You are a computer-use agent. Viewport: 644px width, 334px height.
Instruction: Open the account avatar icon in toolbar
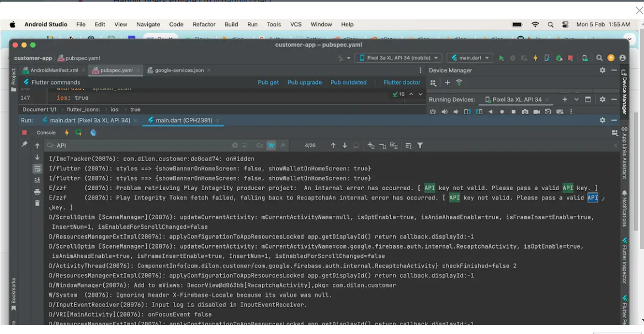622,58
